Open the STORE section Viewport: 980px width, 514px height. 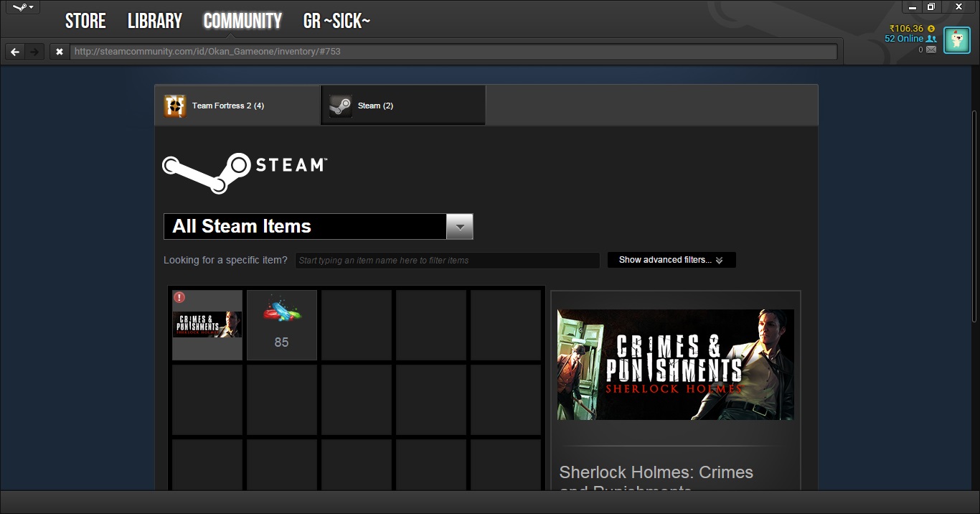coord(85,22)
